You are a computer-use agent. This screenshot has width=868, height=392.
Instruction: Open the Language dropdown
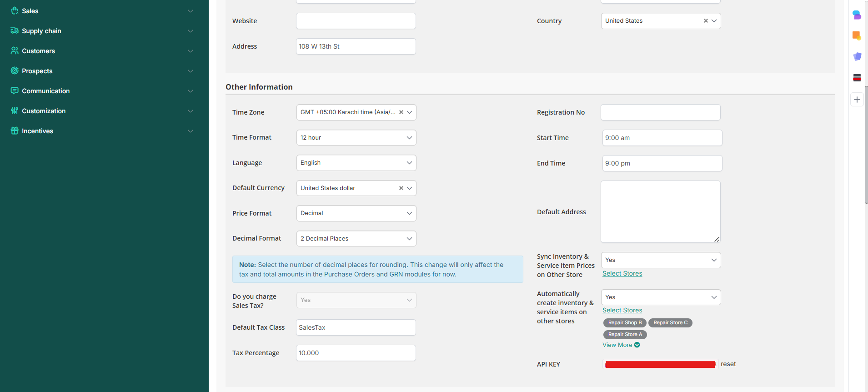pyautogui.click(x=356, y=163)
